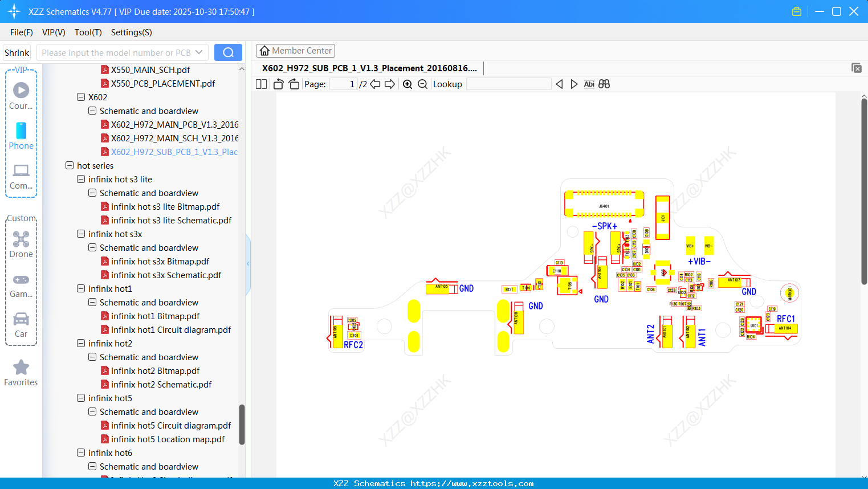Viewport: 868px width, 489px height.
Task: Open model number dropdown arrow
Action: (199, 52)
